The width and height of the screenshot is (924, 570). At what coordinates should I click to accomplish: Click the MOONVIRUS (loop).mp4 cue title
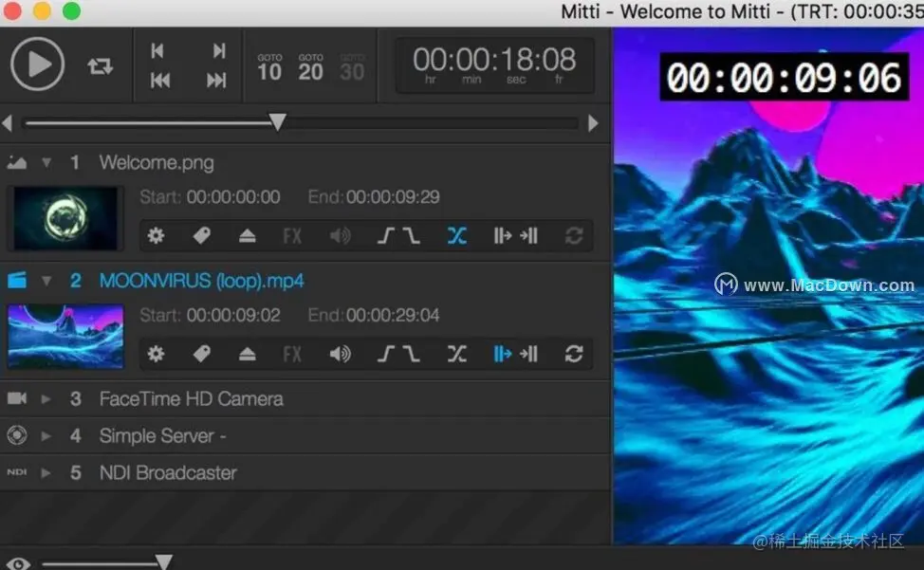pyautogui.click(x=201, y=281)
